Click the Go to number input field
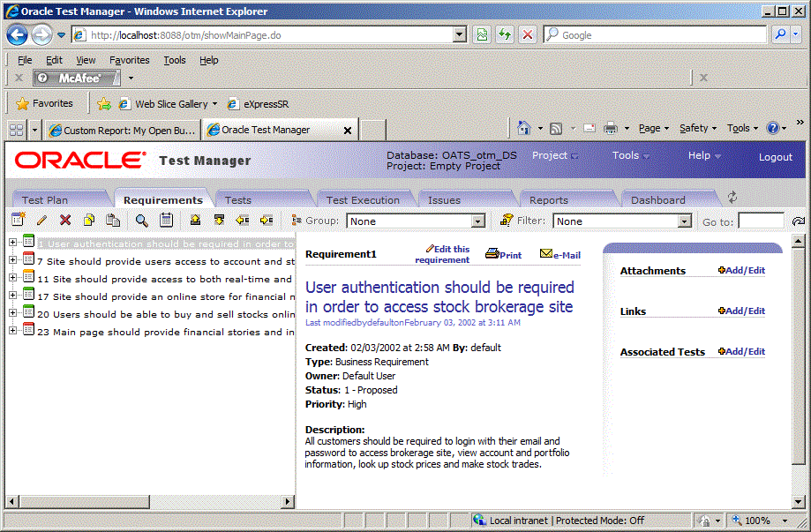Image resolution: width=811 pixels, height=532 pixels. (x=761, y=221)
